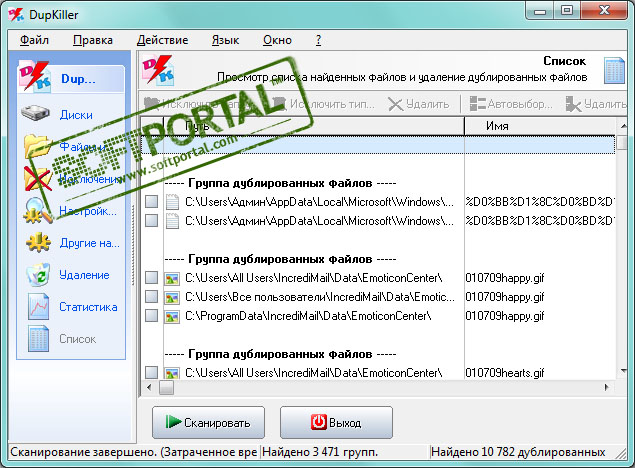Check the first Админ AppData file checkbox
Viewport: 635px width, 468px height.
151,202
